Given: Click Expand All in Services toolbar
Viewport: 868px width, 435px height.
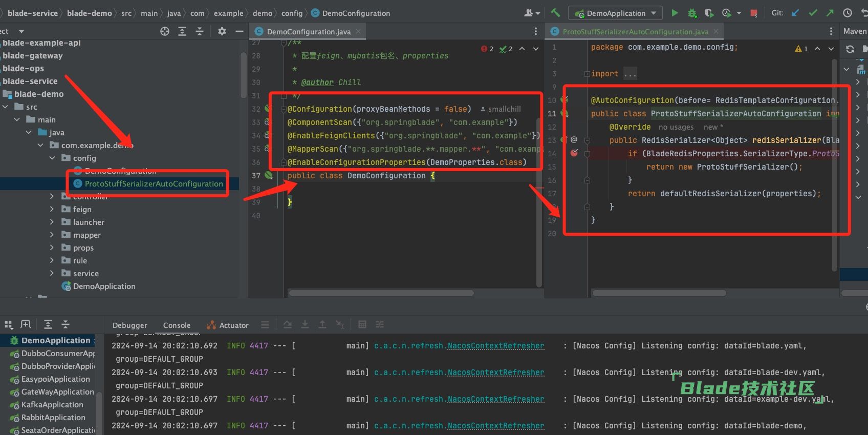Looking at the screenshot, I should pyautogui.click(x=48, y=324).
